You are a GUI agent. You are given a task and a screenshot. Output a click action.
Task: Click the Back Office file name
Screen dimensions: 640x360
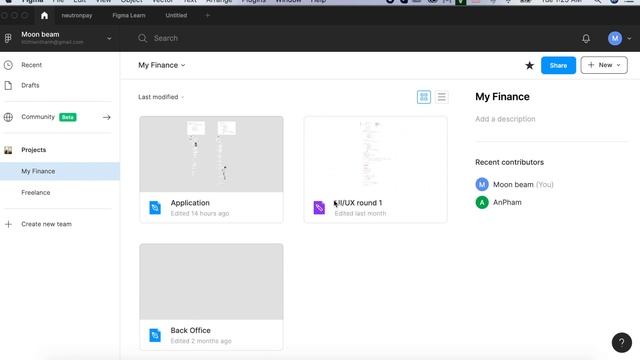(191, 330)
